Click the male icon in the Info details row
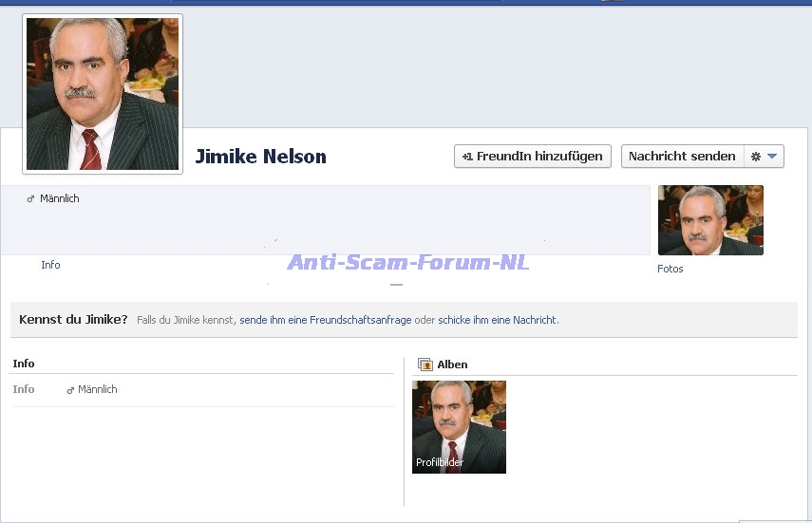 point(70,390)
